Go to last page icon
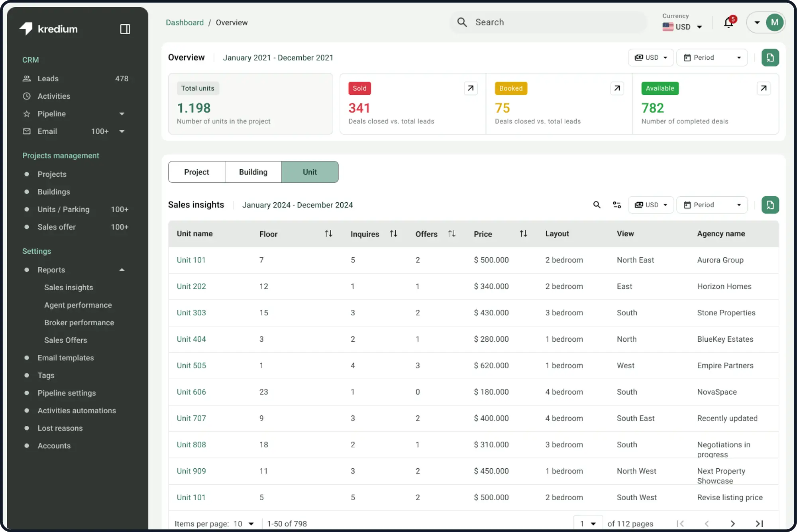Image resolution: width=797 pixels, height=532 pixels. [760, 524]
